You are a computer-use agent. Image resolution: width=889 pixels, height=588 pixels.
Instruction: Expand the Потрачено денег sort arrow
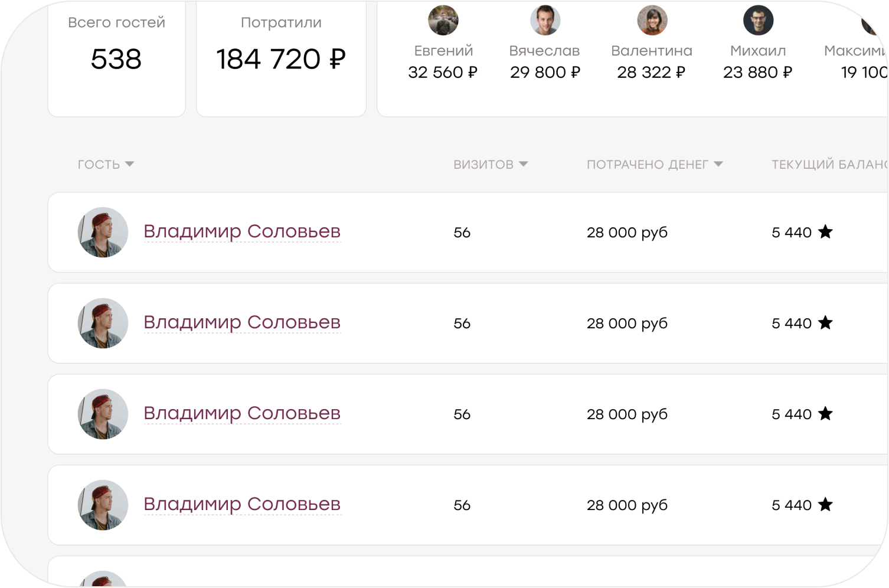718,164
